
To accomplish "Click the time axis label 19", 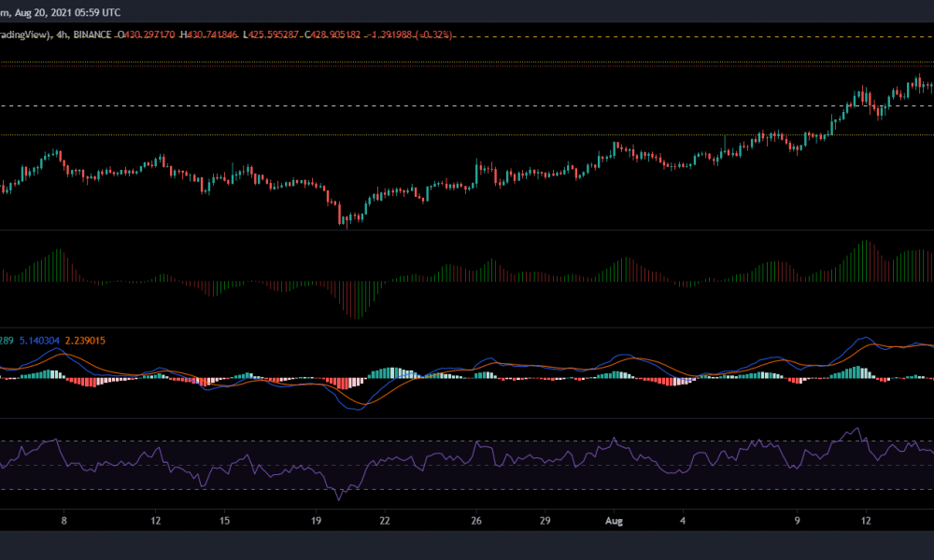I will [316, 521].
